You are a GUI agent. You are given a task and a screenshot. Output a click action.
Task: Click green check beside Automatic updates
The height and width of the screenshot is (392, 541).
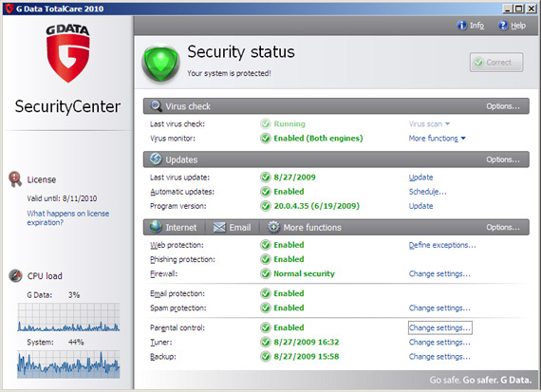click(266, 192)
